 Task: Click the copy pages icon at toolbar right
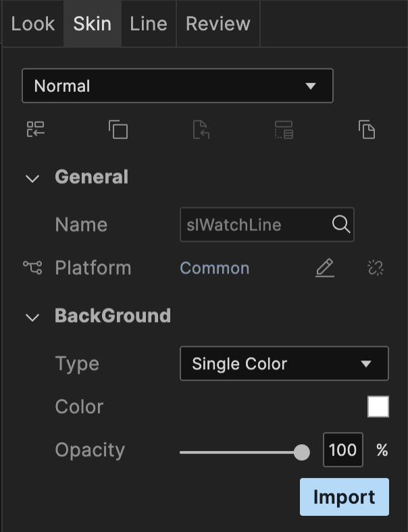tap(367, 130)
